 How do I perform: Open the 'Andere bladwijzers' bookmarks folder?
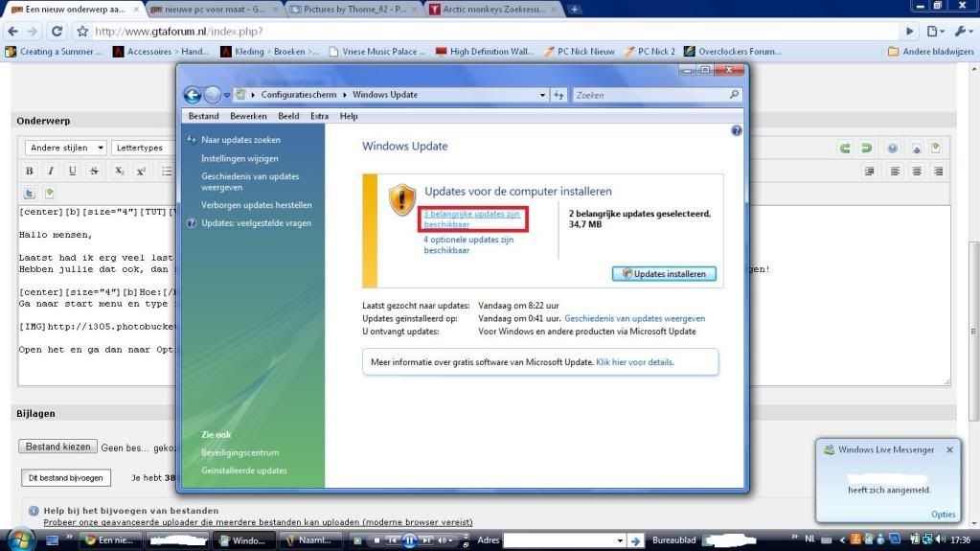(930, 52)
